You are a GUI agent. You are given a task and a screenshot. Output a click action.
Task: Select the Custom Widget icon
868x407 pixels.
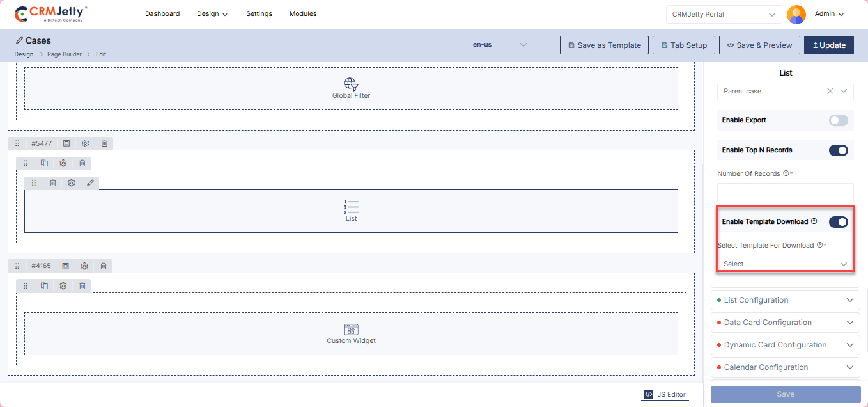351,330
